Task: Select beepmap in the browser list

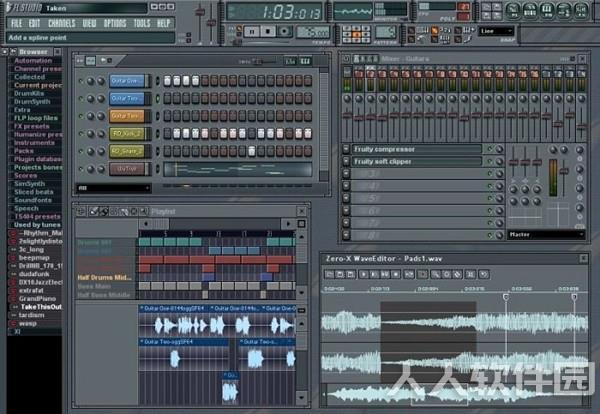Action: (34, 258)
